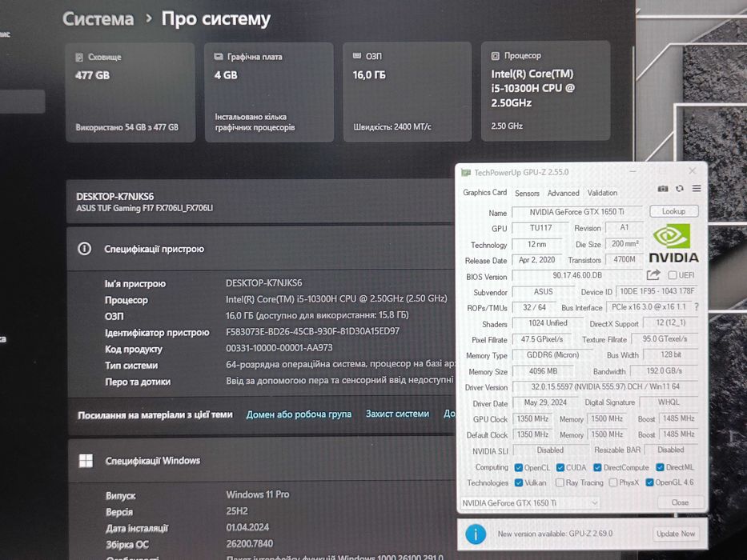Click the Update Now button
This screenshot has height=560, width=747.
[676, 534]
